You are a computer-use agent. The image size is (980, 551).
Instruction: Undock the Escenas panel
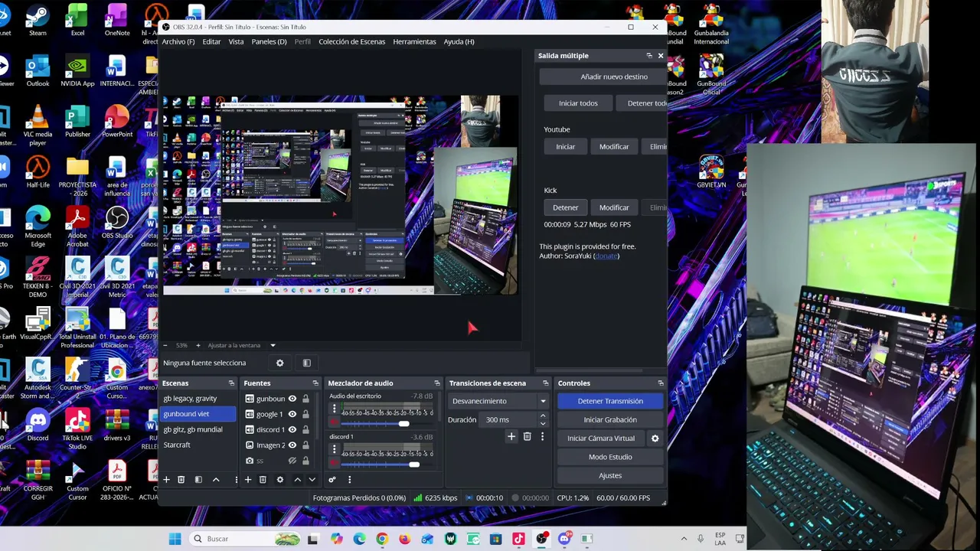231,383
